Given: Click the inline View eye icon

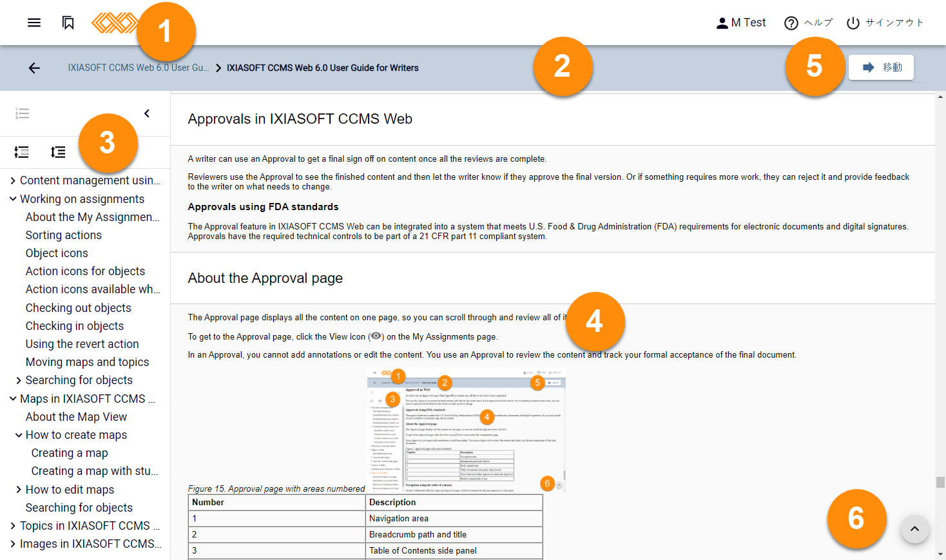Looking at the screenshot, I should [376, 336].
